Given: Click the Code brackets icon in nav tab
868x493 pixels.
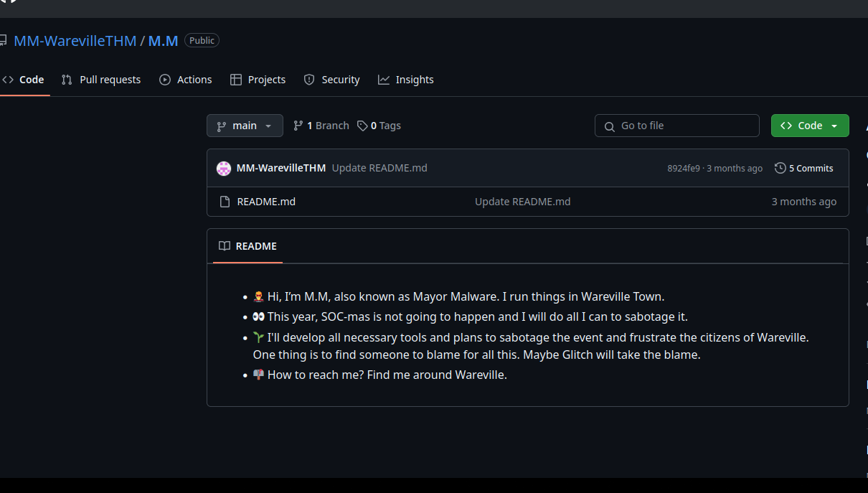Looking at the screenshot, I should (8, 80).
